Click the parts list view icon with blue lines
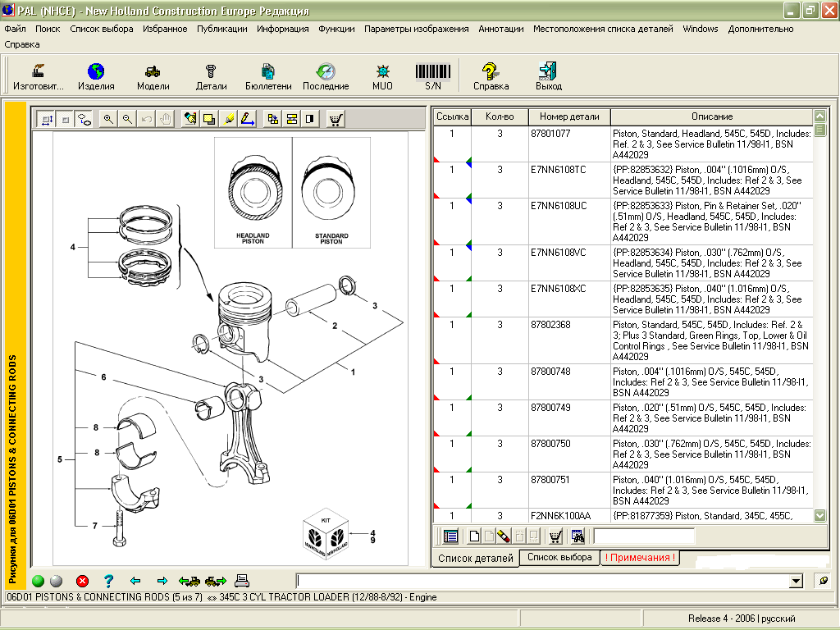Screen dimensions: 840x630 [x=451, y=536]
